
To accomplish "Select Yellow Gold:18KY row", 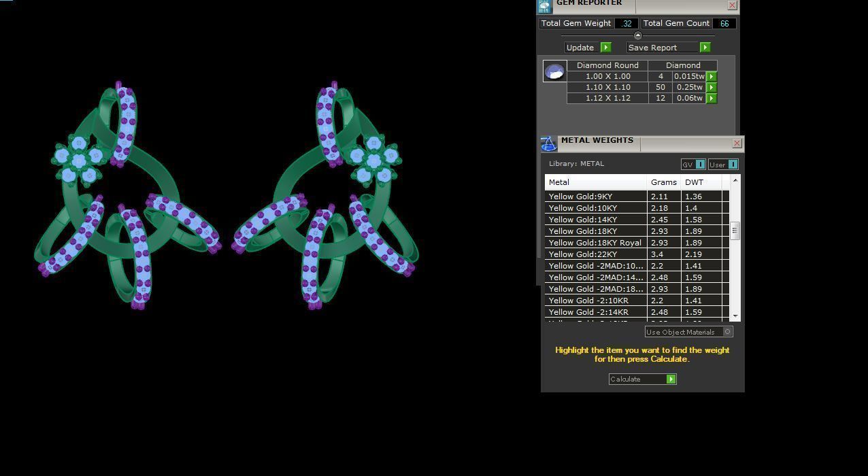I will pyautogui.click(x=637, y=231).
